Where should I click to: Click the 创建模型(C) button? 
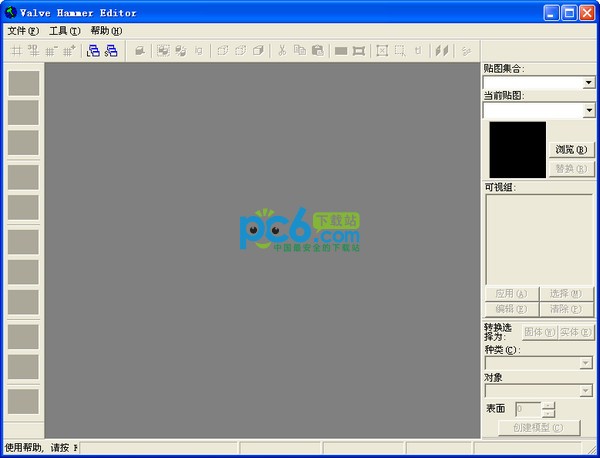[x=539, y=428]
